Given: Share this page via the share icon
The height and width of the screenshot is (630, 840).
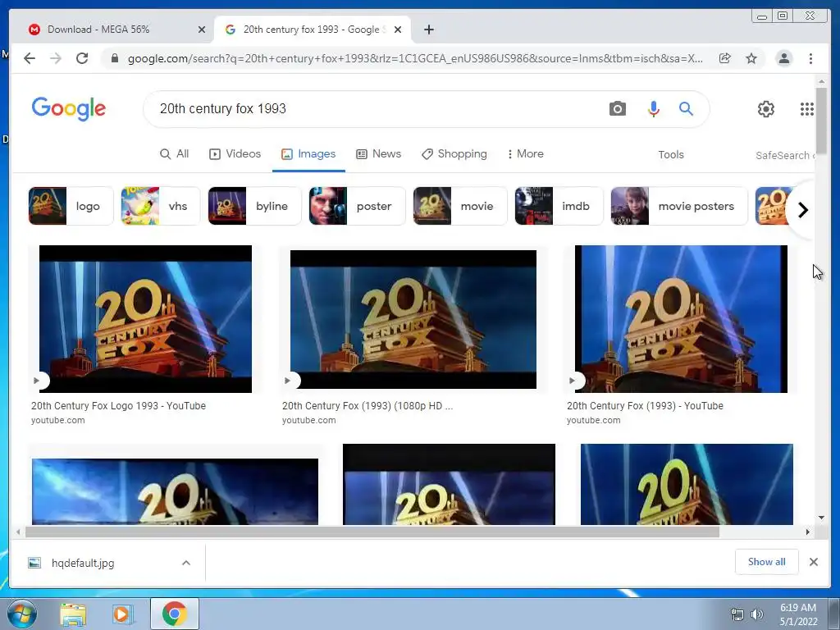Looking at the screenshot, I should pyautogui.click(x=725, y=58).
